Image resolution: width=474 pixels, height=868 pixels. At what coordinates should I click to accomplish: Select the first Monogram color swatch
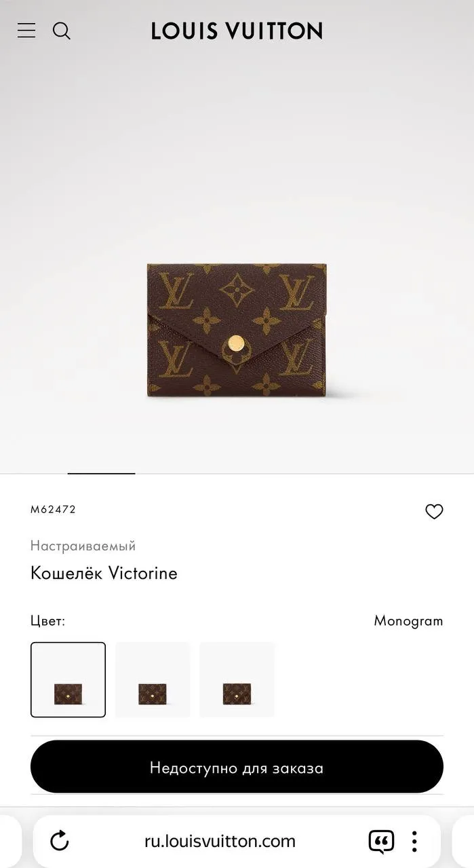click(68, 679)
